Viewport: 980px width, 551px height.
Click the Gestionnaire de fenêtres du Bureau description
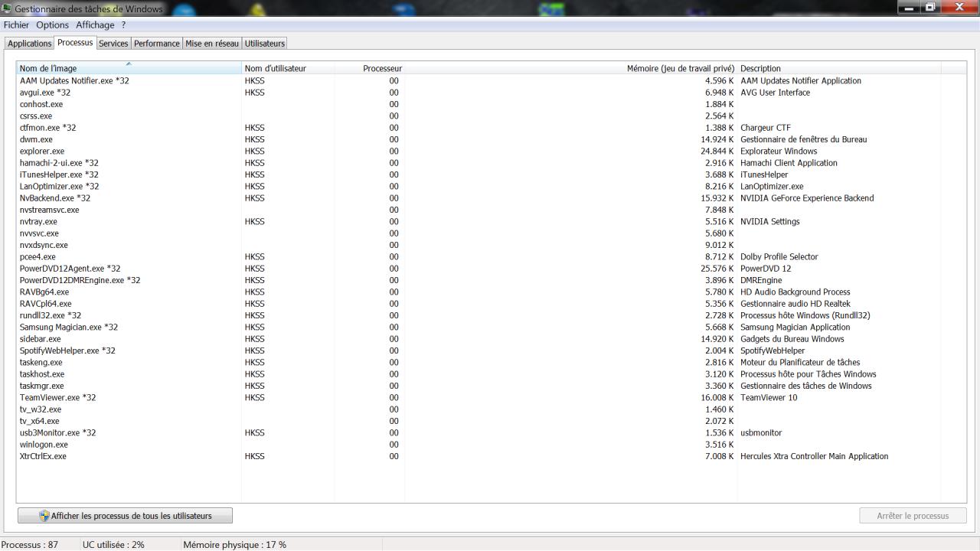[x=804, y=139]
